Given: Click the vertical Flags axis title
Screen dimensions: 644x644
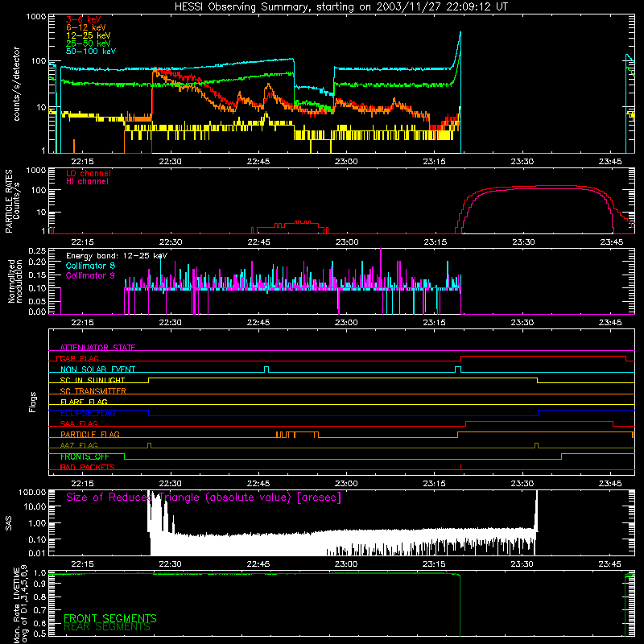Looking at the screenshot, I should pyautogui.click(x=32, y=402).
